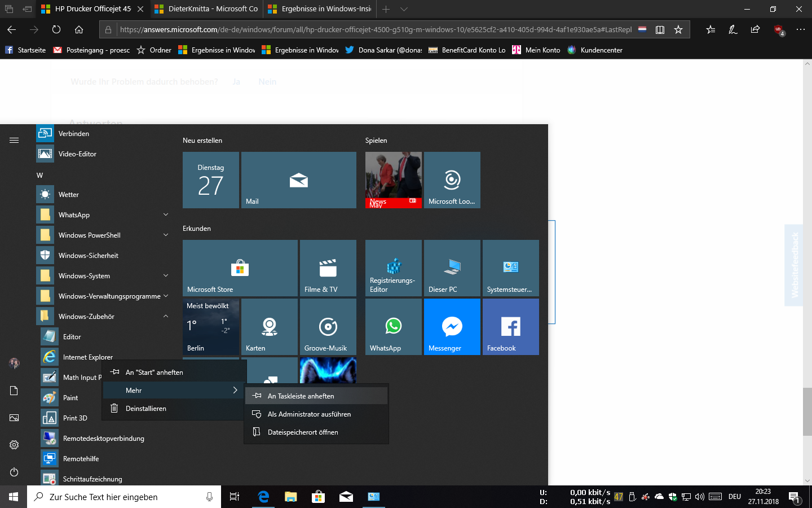Open the Mail tile
Viewport: 812px width, 508px height.
tap(299, 180)
